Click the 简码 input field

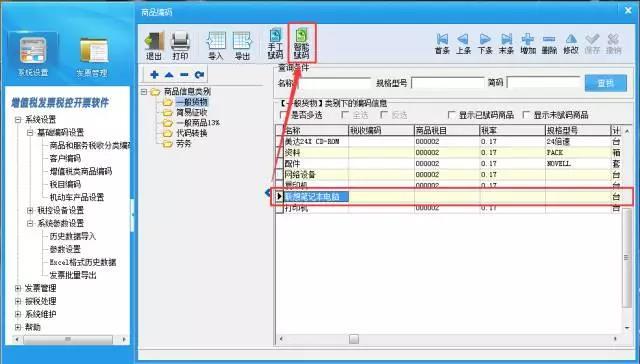click(x=543, y=83)
